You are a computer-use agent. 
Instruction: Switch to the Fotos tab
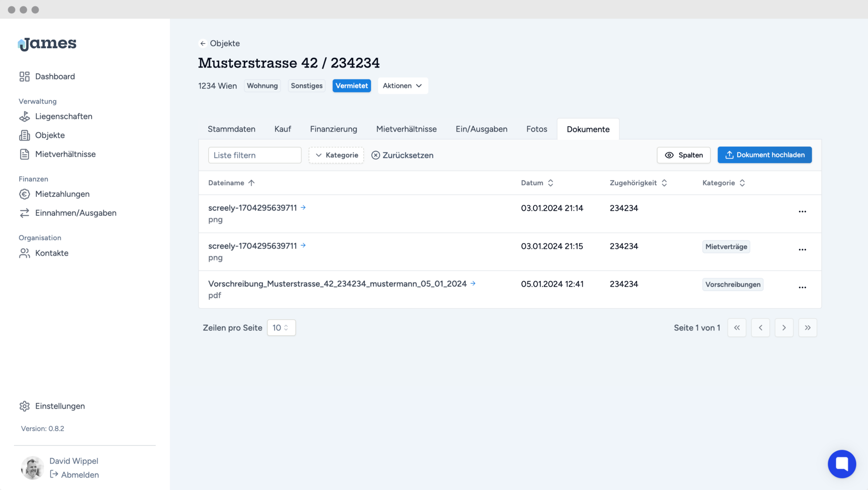pos(536,129)
